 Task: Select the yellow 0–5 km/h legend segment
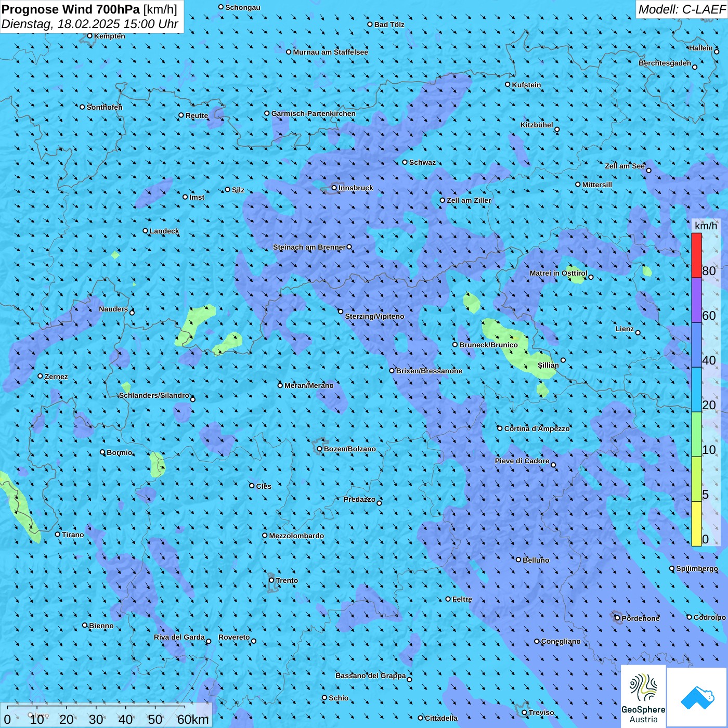[696, 524]
